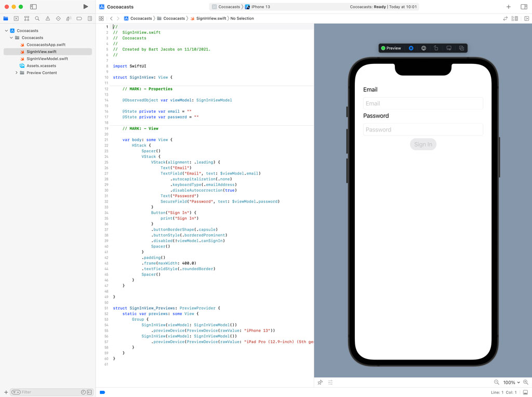Adjust the preview zoom from 100%
This screenshot has width=532, height=397.
click(508, 382)
